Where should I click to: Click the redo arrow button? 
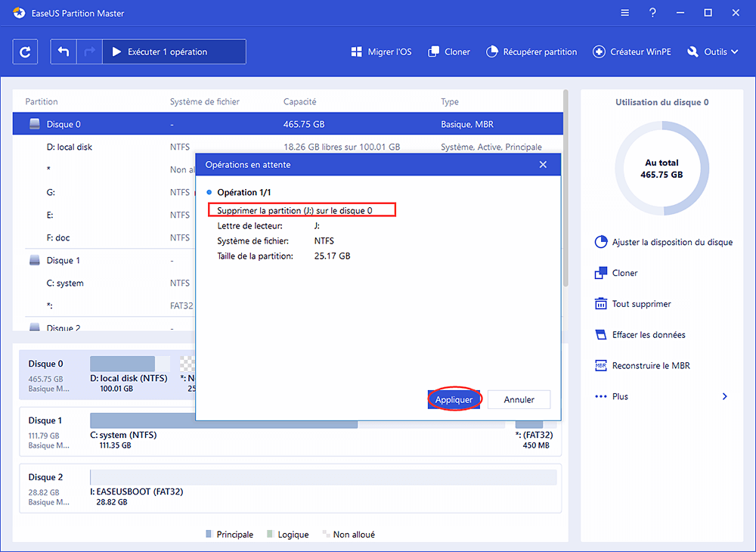tap(89, 51)
